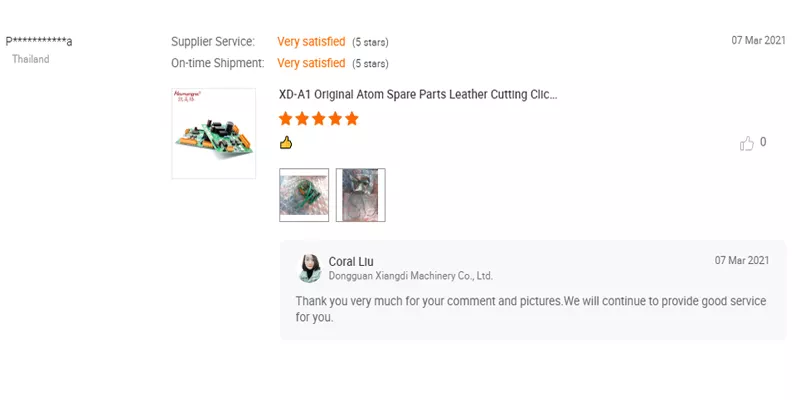Click the review date 07 Mar 2021

[759, 41]
